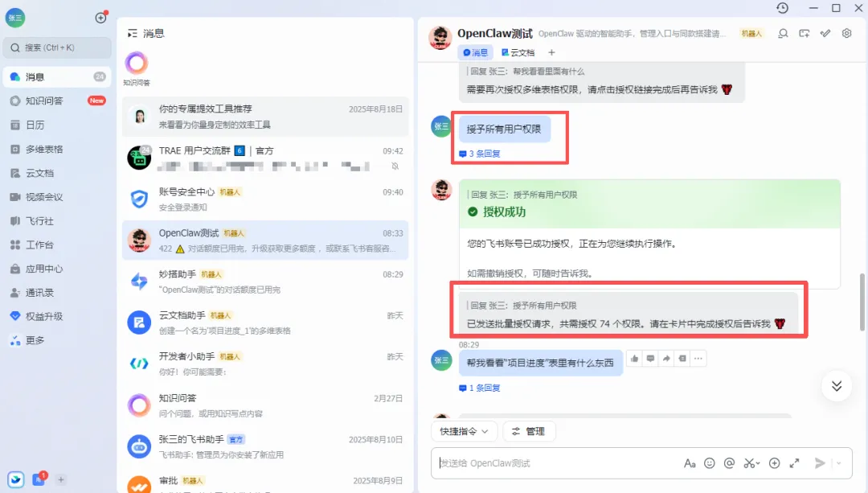Open the 你的专属提效工具推荐 conversation

pyautogui.click(x=265, y=117)
